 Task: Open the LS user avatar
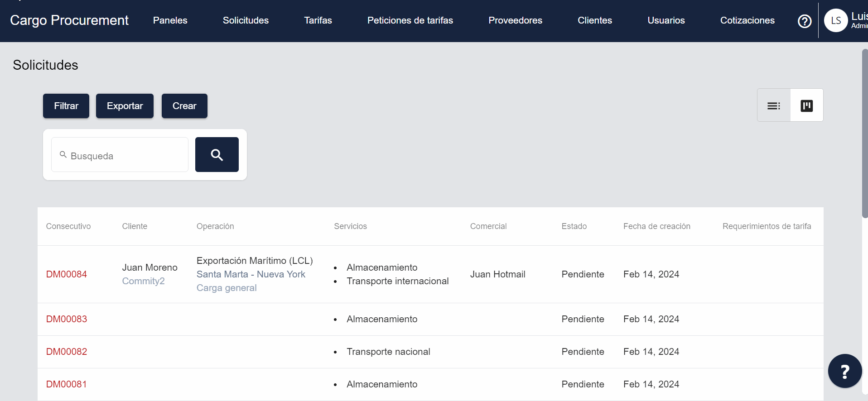[835, 21]
